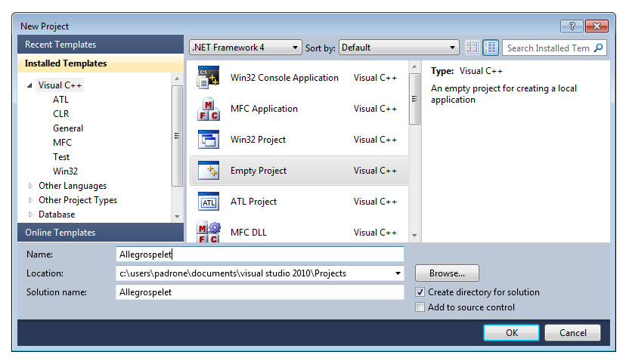629x364 pixels.
Task: Select the Win32 Console Application icon
Action: (208, 78)
